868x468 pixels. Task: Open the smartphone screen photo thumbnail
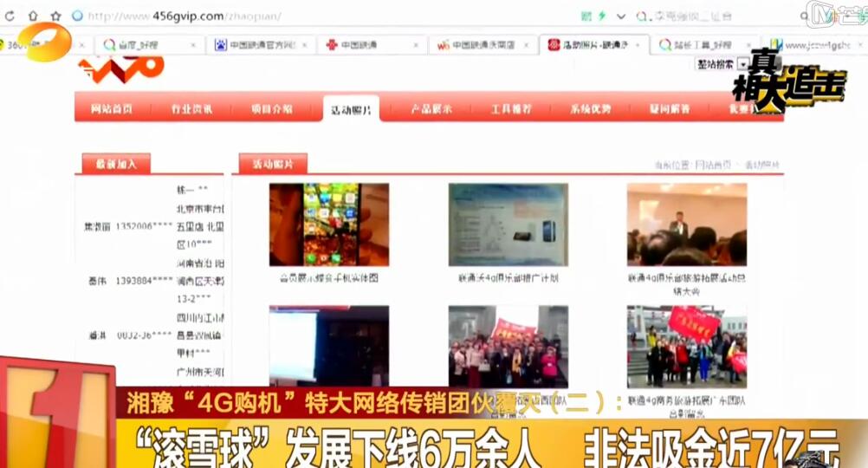329,224
